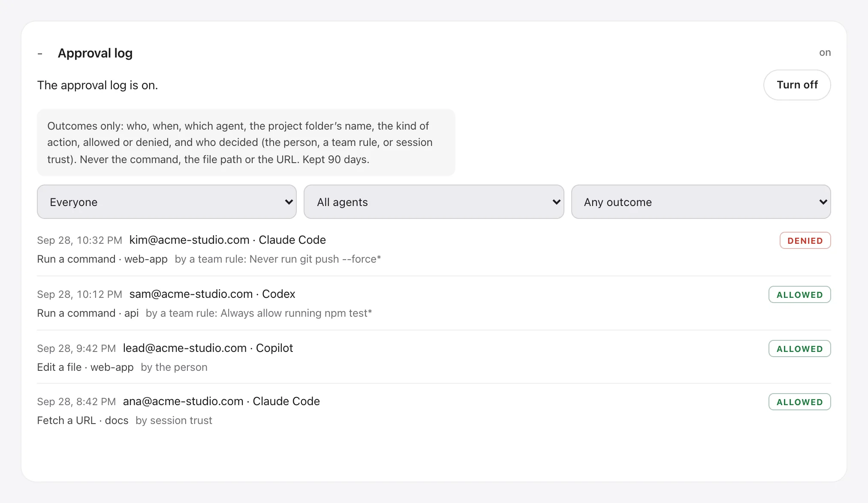This screenshot has height=503, width=868.
Task: Click 'Edit a file · web-app' action text
Action: tap(85, 367)
